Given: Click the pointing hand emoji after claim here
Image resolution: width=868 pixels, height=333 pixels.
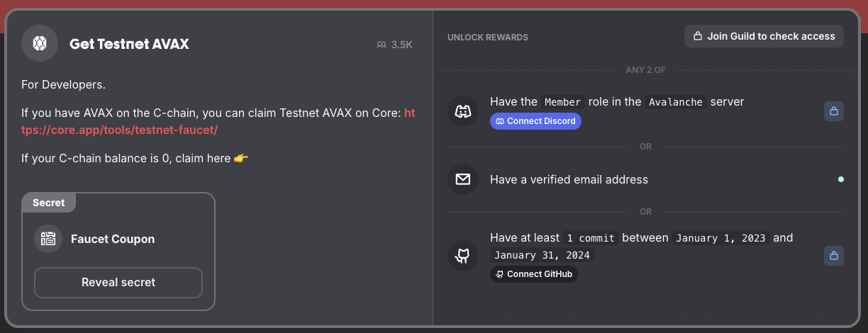Looking at the screenshot, I should [241, 158].
